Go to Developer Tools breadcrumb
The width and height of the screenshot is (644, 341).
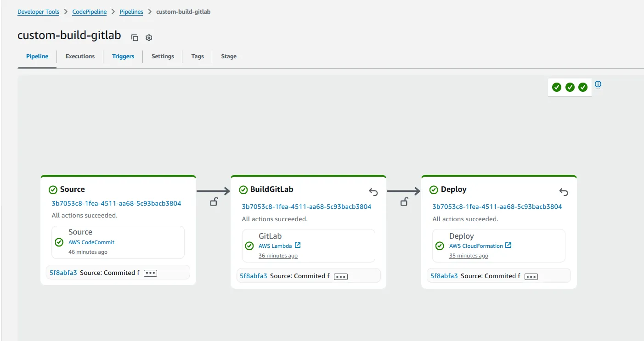point(39,12)
